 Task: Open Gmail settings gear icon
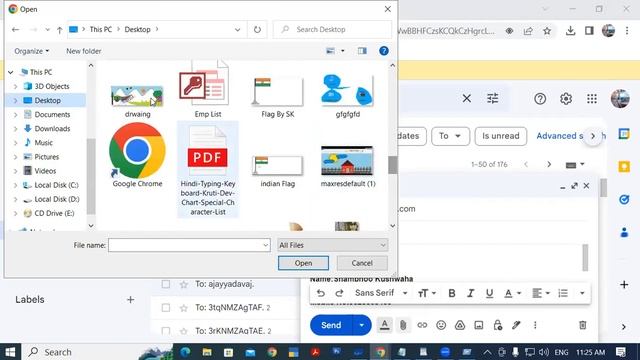(x=566, y=98)
